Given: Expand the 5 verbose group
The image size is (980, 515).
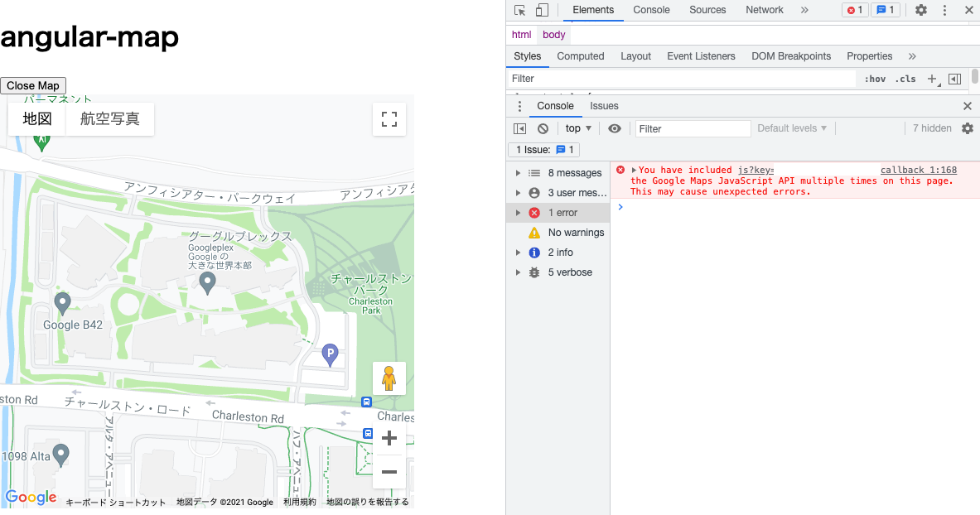Looking at the screenshot, I should (x=558, y=272).
